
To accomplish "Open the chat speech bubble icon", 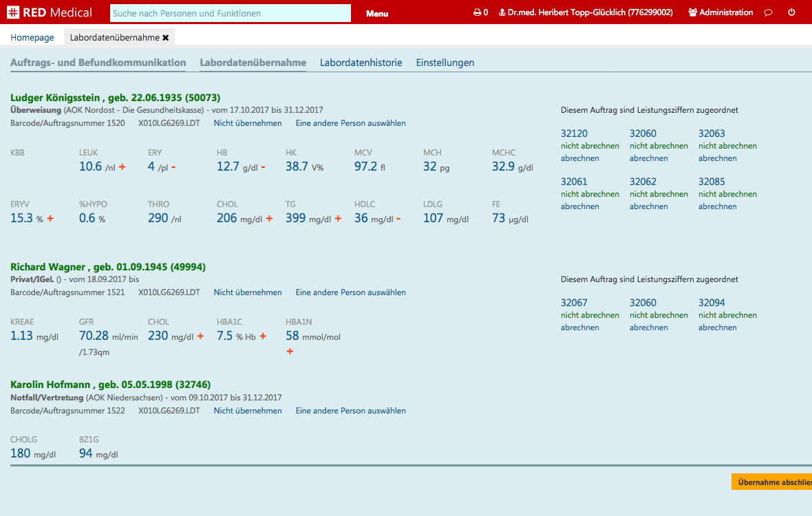I will (x=769, y=12).
